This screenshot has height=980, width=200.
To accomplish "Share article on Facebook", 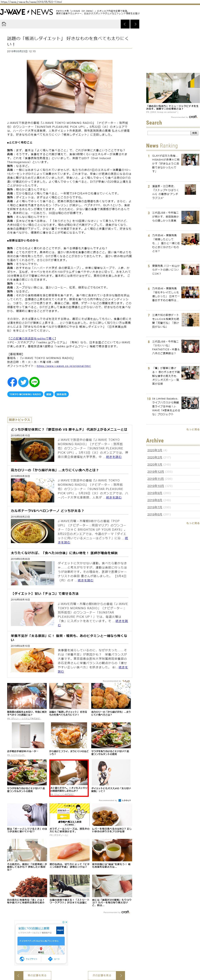I will point(12,382).
